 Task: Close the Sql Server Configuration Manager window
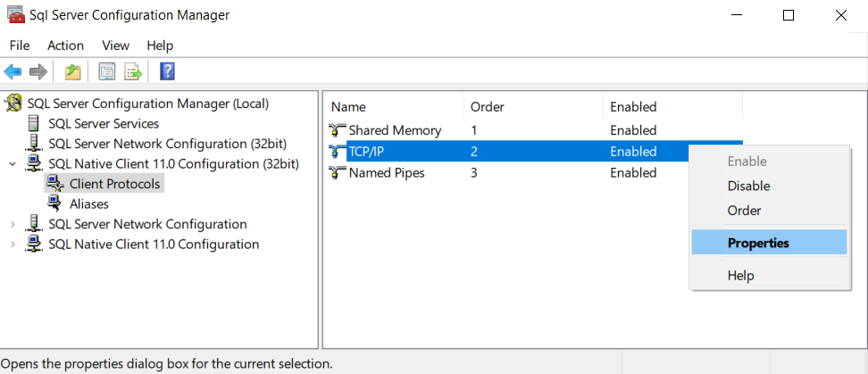(841, 15)
